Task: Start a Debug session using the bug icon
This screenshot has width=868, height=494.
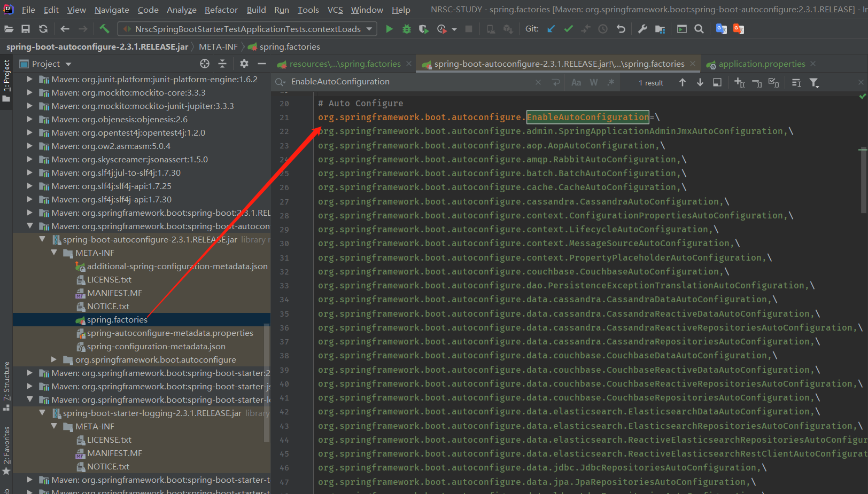Action: click(406, 29)
